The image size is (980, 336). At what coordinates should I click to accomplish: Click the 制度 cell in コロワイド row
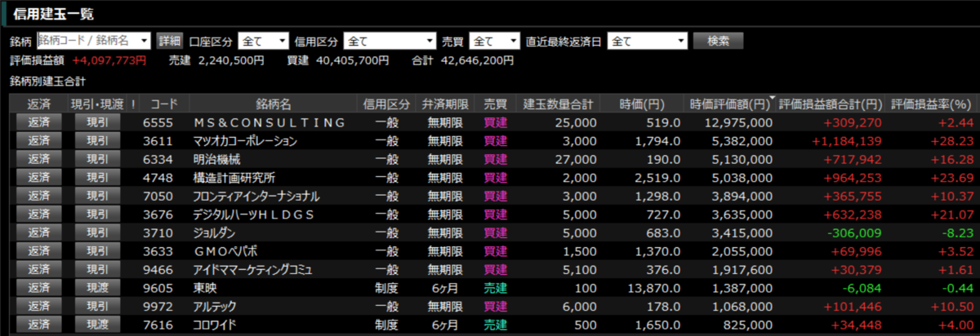tap(386, 324)
